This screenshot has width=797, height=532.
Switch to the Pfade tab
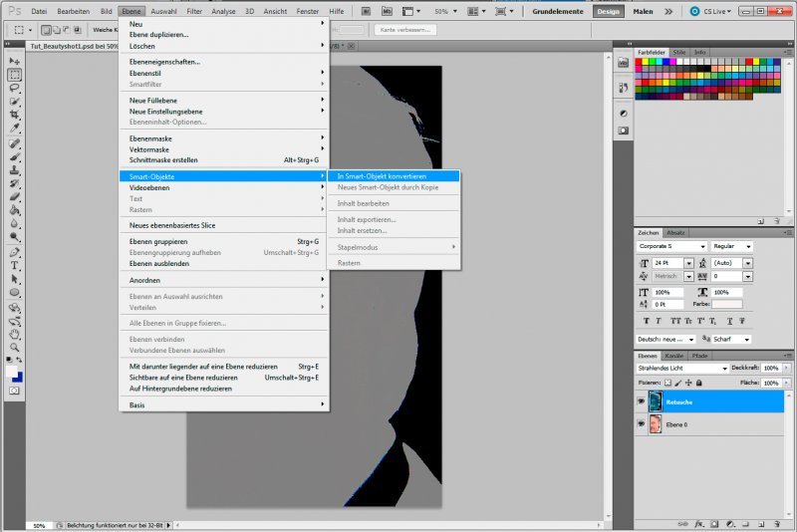pos(699,356)
